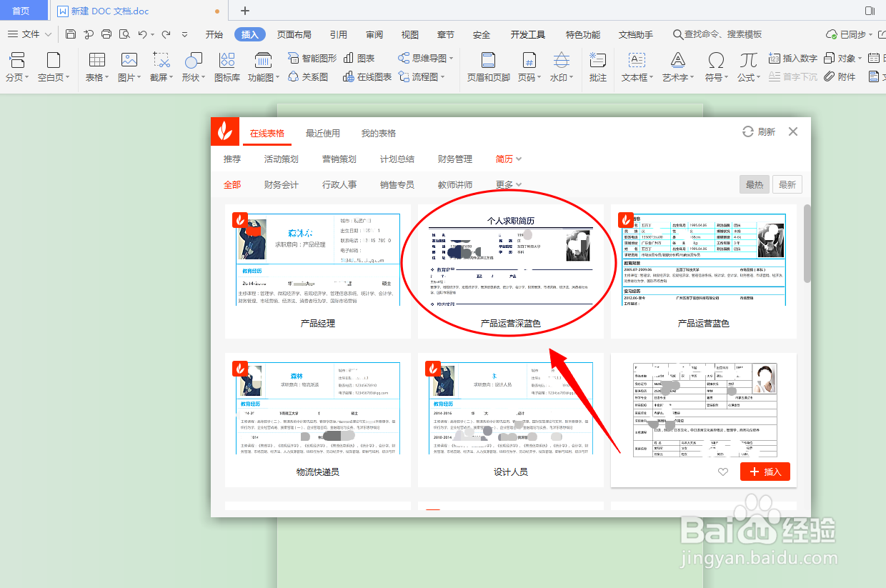Close the online table dialog
Viewport: 886px width, 588px height.
pos(793,131)
